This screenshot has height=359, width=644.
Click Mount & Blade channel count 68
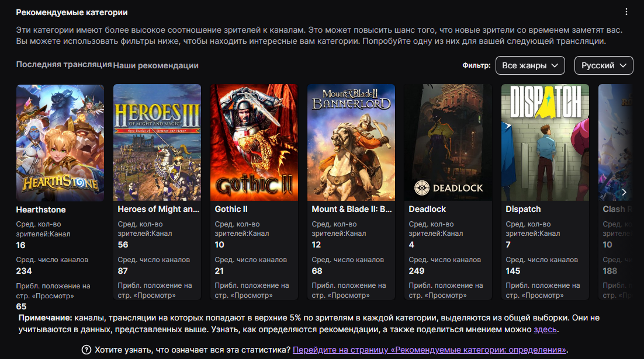coord(317,271)
